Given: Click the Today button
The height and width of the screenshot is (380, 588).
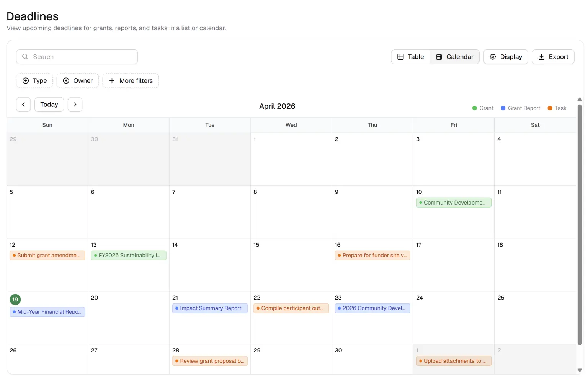Looking at the screenshot, I should click(49, 104).
